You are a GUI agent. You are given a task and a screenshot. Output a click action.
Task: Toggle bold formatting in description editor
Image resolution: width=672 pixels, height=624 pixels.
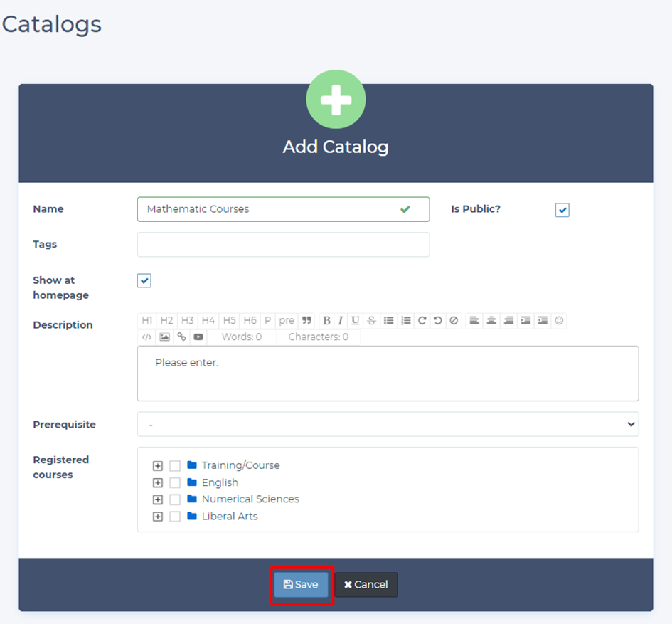327,320
